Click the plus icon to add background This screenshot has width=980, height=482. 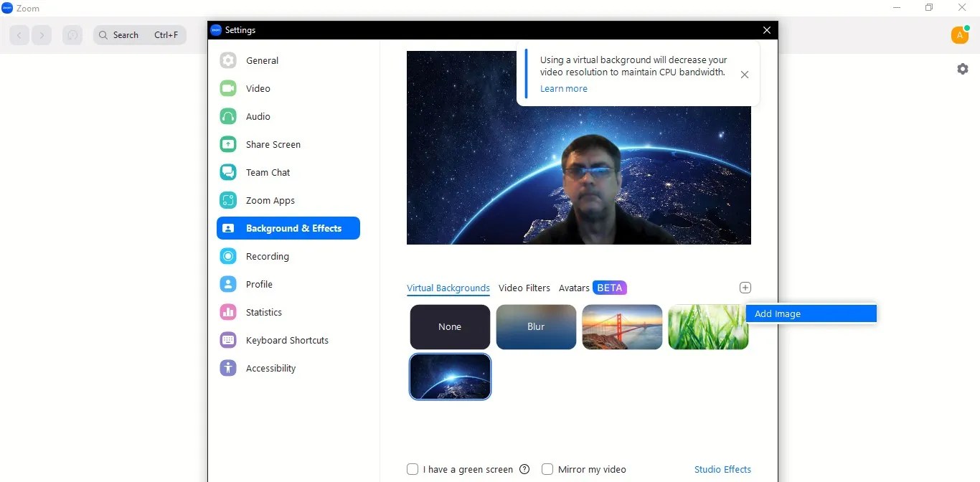click(x=745, y=288)
